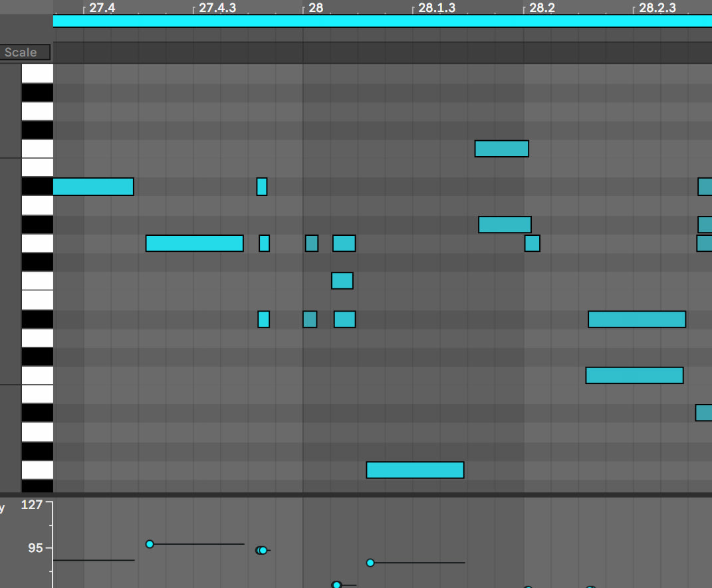Select the highest MIDI note in the roll

(x=501, y=149)
